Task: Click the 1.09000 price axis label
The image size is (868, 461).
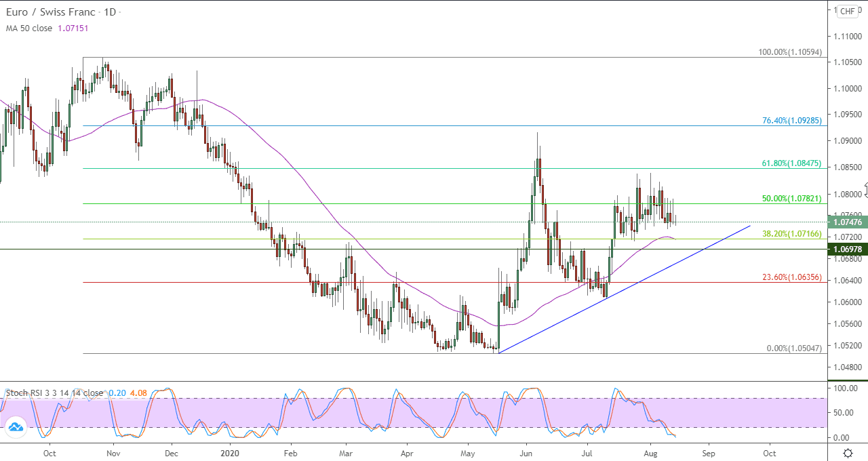Action: point(847,141)
